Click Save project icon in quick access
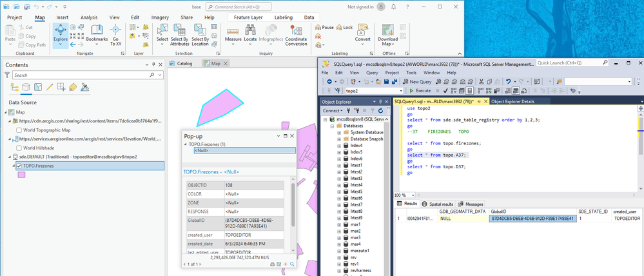644x276 pixels. click(x=26, y=6)
